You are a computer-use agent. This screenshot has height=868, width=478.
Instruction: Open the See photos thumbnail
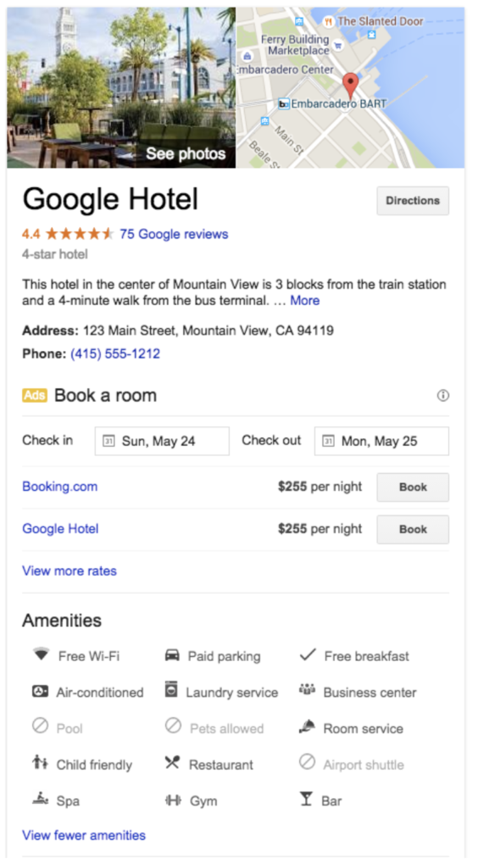pos(121,87)
